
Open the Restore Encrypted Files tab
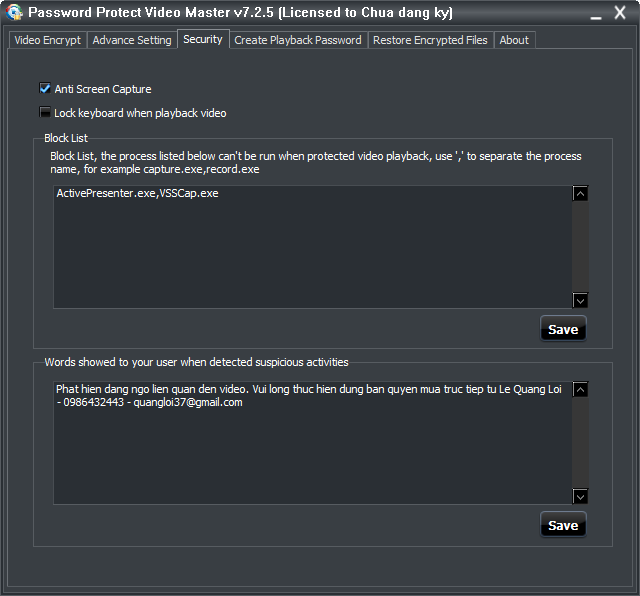(430, 40)
